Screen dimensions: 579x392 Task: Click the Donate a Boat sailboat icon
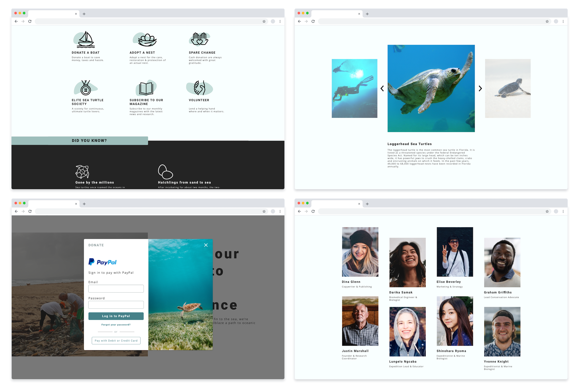(x=86, y=40)
